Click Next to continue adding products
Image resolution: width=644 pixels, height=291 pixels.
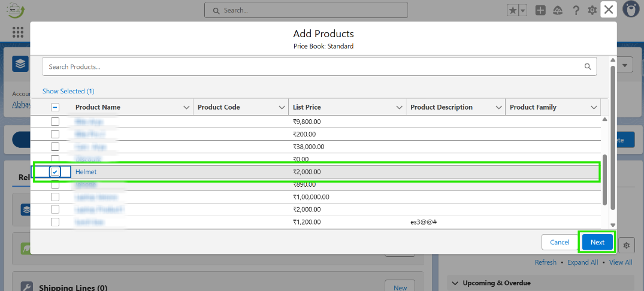pyautogui.click(x=597, y=242)
